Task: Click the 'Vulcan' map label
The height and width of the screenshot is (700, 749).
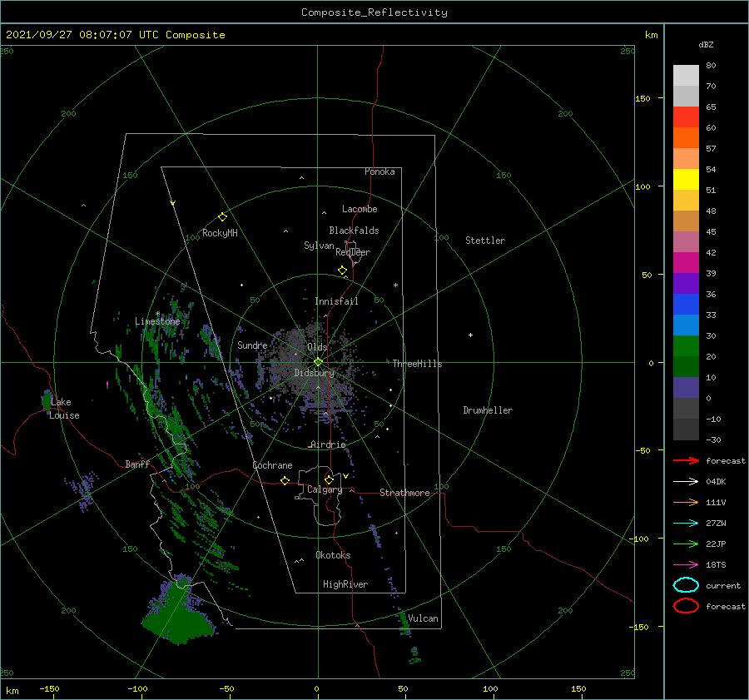Action: point(423,618)
